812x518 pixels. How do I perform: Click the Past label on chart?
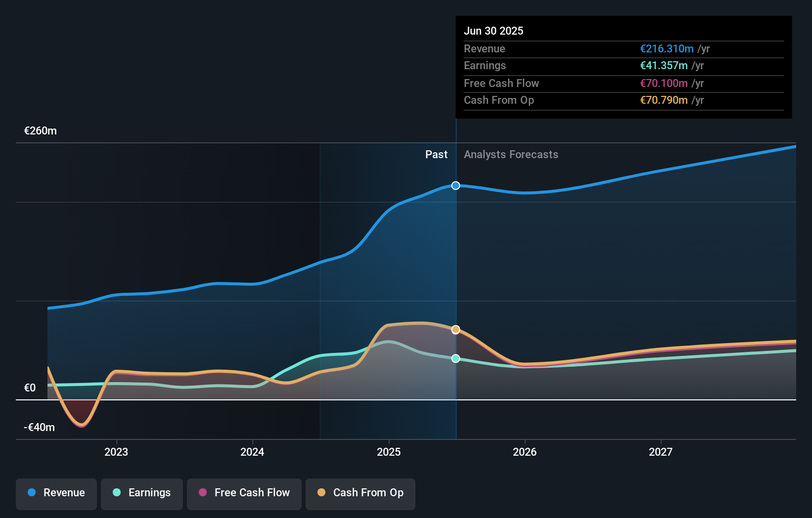click(436, 155)
